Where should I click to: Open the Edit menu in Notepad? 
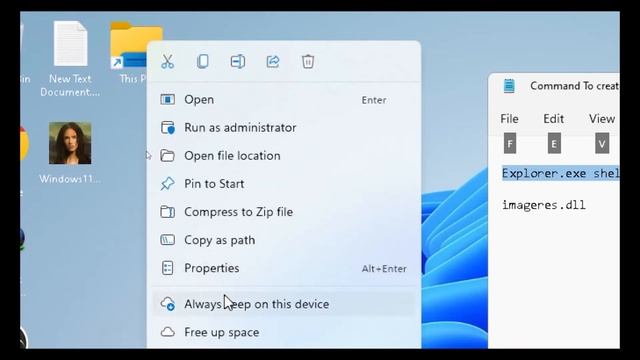point(553,119)
